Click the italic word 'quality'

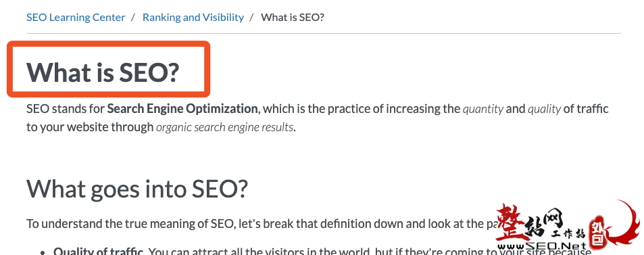click(x=544, y=110)
